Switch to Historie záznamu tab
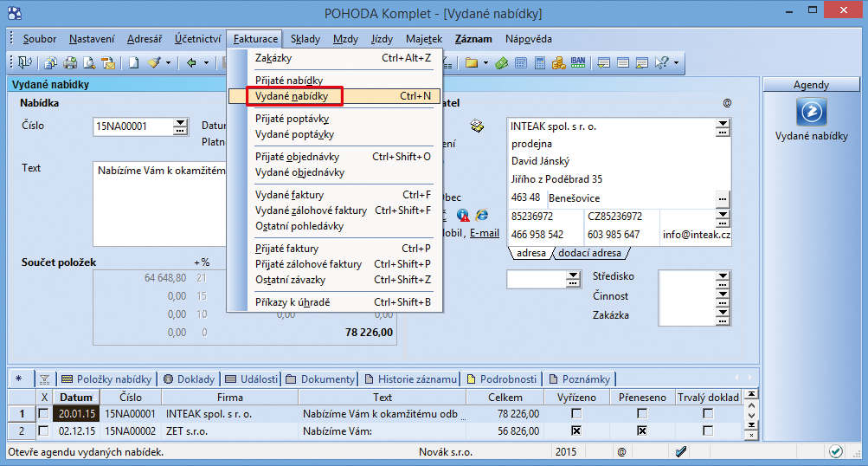The width and height of the screenshot is (868, 466). click(x=411, y=379)
